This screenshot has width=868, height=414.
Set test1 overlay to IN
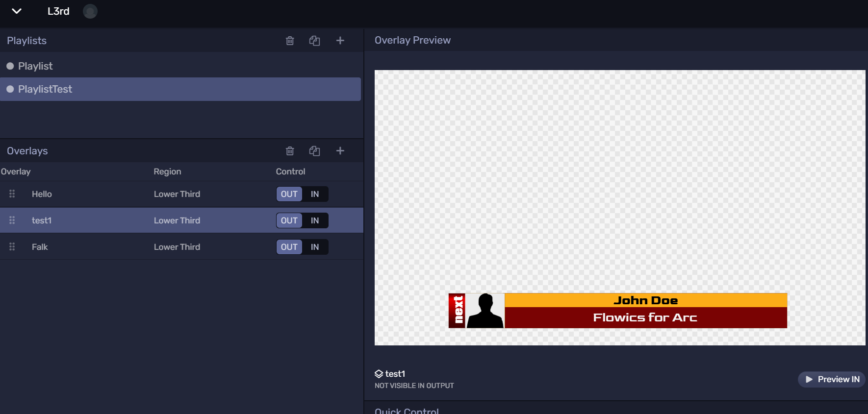tap(315, 220)
